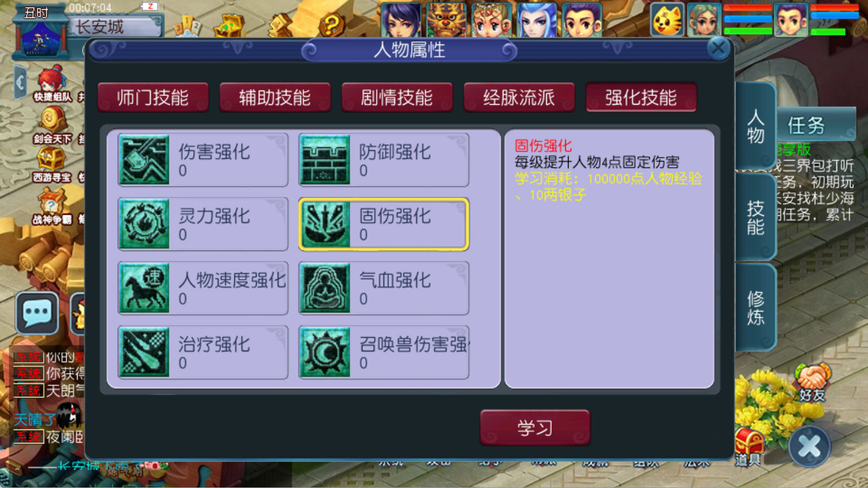This screenshot has height=488, width=868.
Task: Open the 好友 handshake icon
Action: click(x=812, y=383)
